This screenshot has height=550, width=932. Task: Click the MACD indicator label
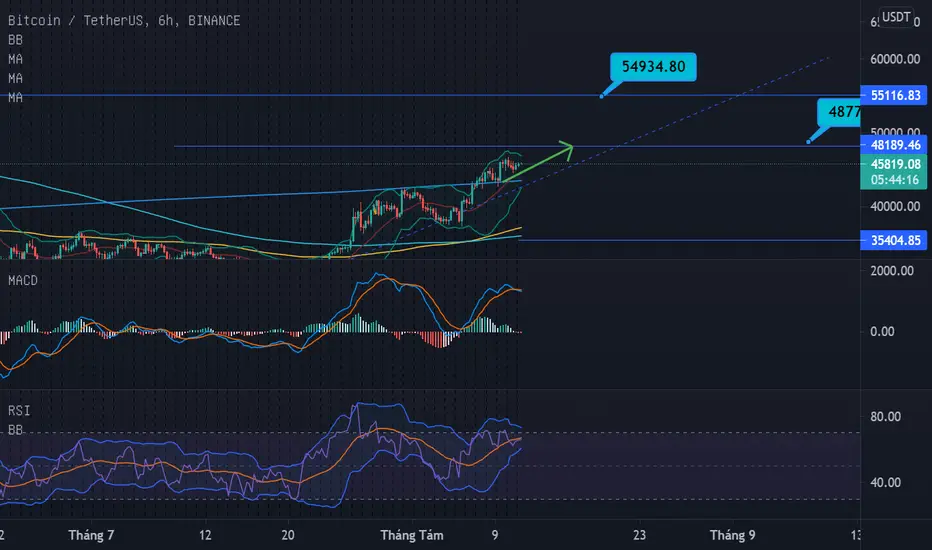pos(23,280)
